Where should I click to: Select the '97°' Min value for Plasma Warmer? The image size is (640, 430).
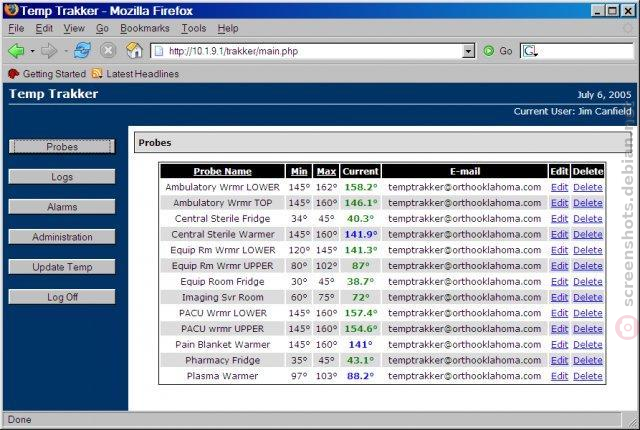point(299,376)
